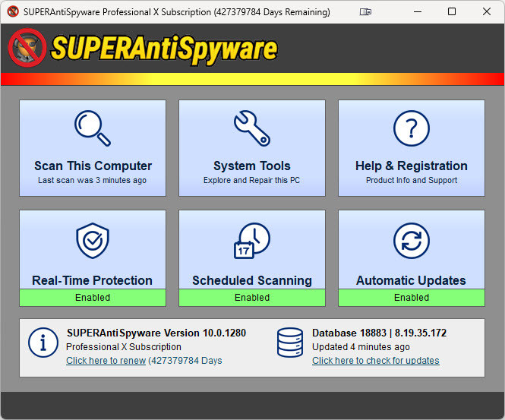Click the info circle icon beside version
505x420 pixels.
43,343
